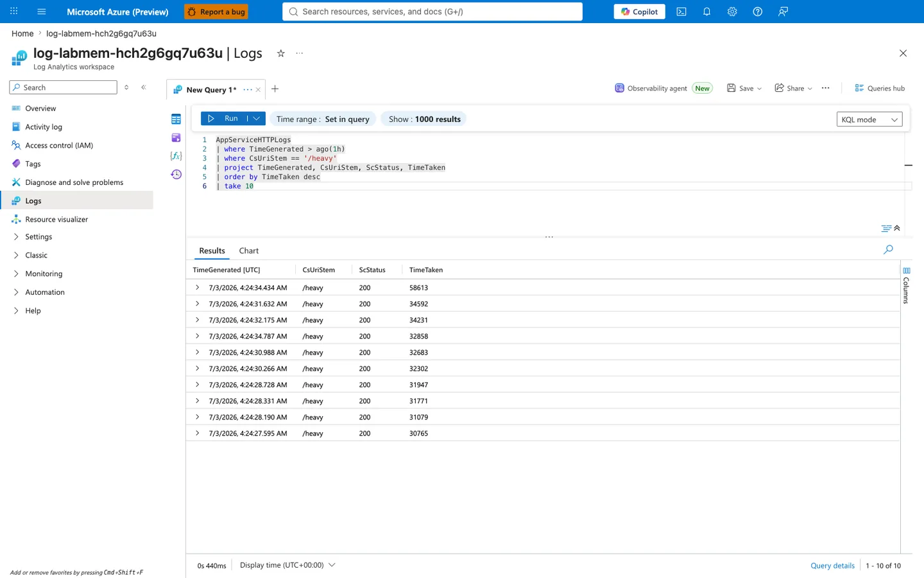This screenshot has width=924, height=578.
Task: Open the Columns panel on results edge
Action: 906,285
